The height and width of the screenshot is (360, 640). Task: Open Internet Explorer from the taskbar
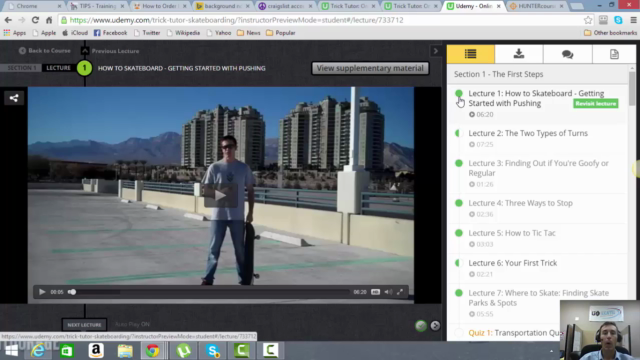[38, 351]
